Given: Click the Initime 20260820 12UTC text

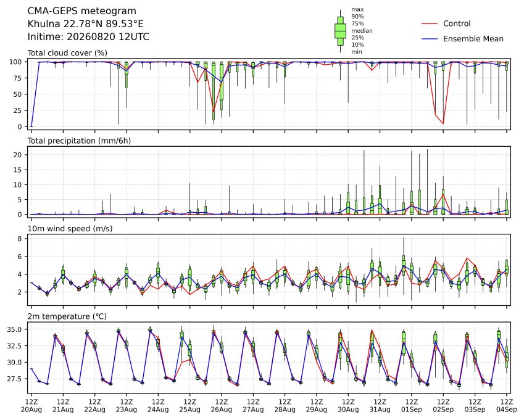Looking at the screenshot, I should [x=88, y=37].
